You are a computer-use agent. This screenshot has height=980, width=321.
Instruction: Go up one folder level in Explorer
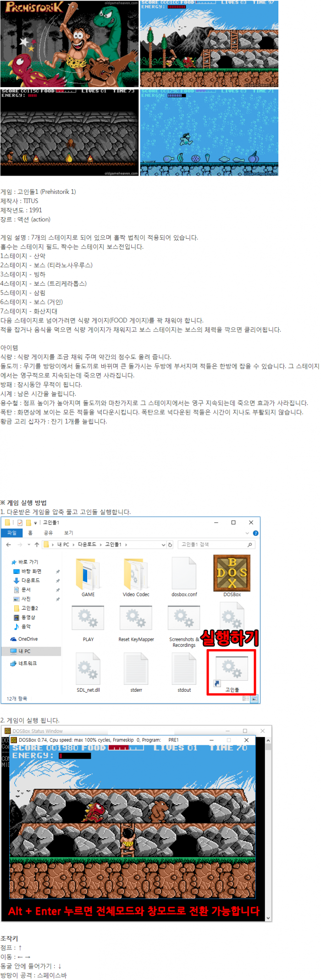(x=37, y=545)
